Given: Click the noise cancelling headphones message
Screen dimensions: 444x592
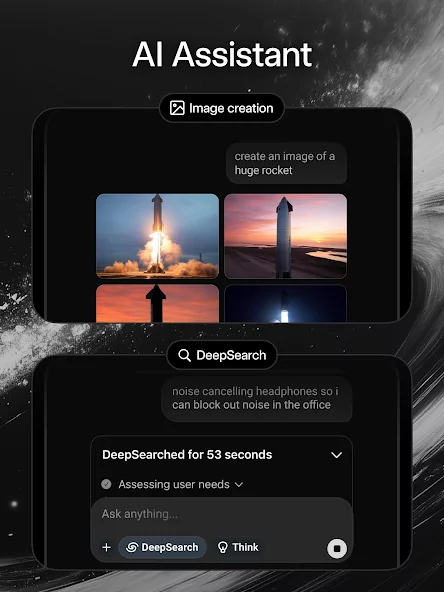Looking at the screenshot, I should click(x=257, y=398).
